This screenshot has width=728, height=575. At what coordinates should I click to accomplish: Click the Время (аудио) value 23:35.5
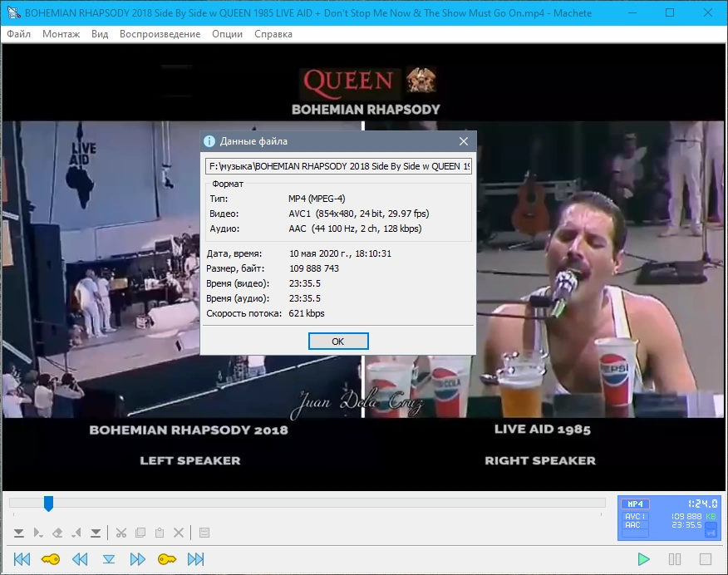[304, 298]
